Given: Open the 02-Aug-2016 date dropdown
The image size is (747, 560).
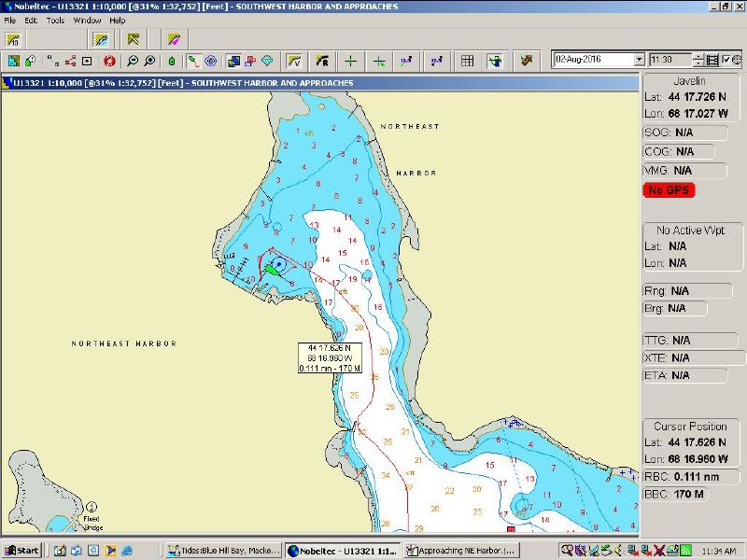Looking at the screenshot, I should pos(640,60).
